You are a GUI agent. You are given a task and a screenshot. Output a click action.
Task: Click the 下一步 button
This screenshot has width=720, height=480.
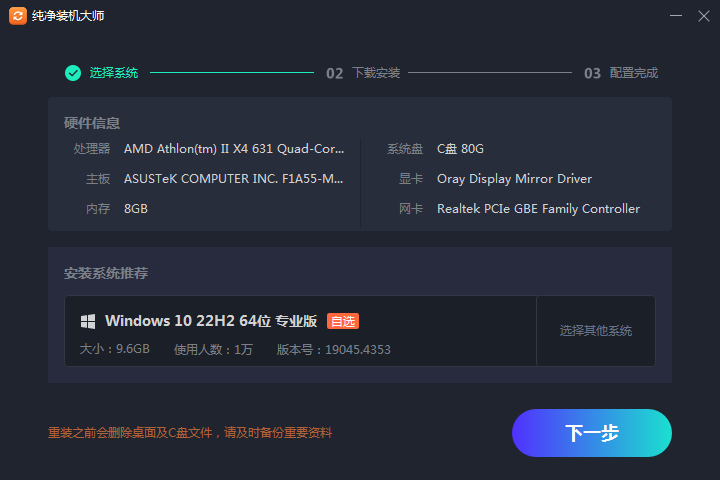click(x=592, y=433)
